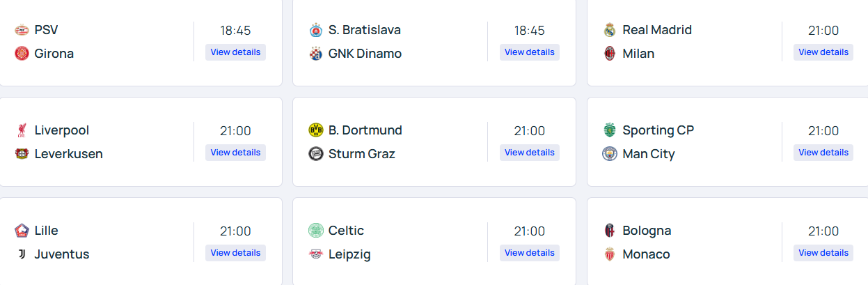Select the Celtic clover crest
Image resolution: width=868 pixels, height=285 pixels.
coord(316,231)
